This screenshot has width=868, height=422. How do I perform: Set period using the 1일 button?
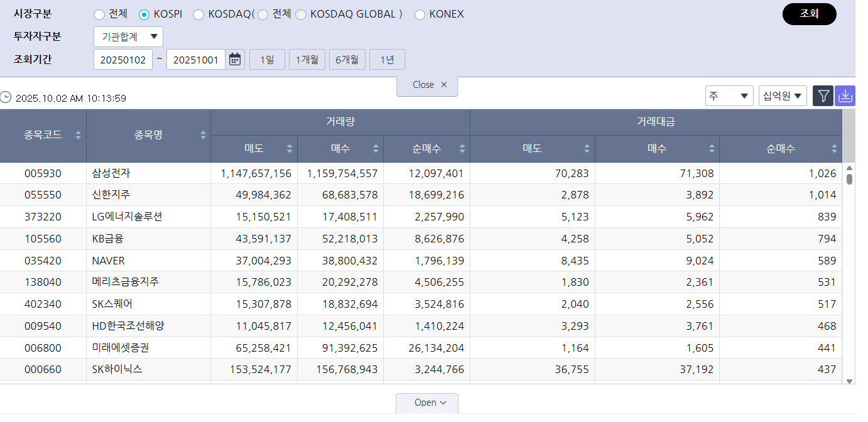(x=267, y=60)
